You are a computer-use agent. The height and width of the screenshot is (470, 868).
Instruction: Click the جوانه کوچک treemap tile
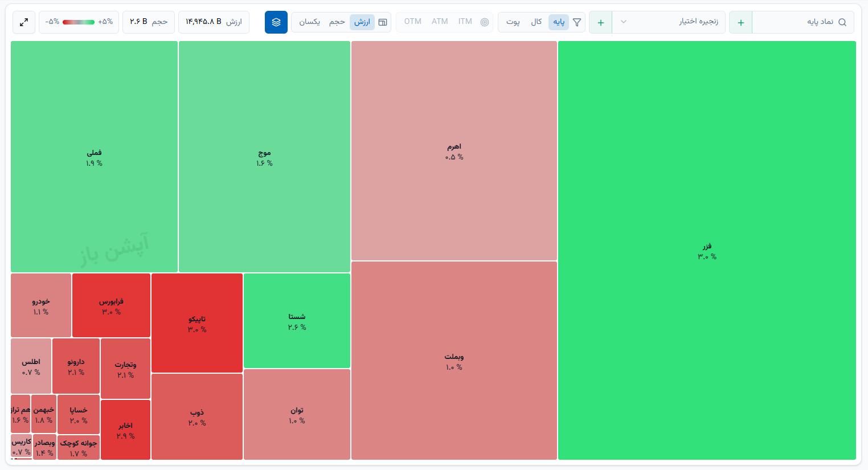coord(79,447)
